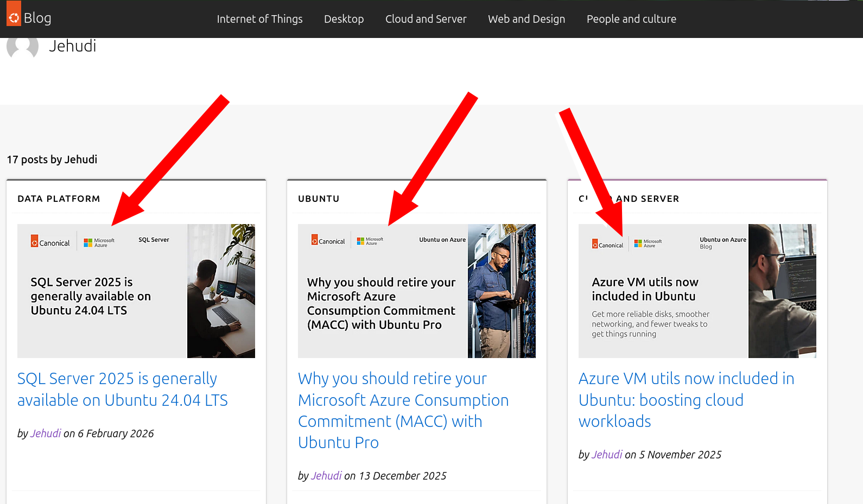Click Canonical logo in Azure VM utils thumbnail
This screenshot has width=863, height=504.
pos(607,245)
